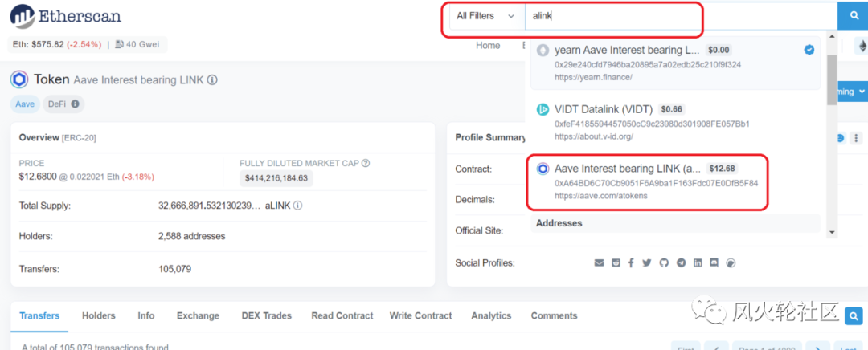Click the suggestion list scrollbar thumb
Screen dimensions: 868x350
click(x=832, y=80)
